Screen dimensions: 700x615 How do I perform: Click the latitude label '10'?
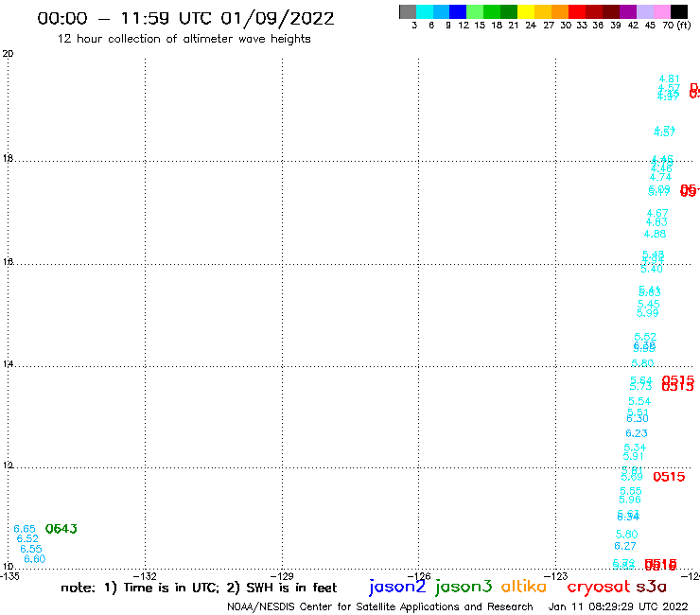pos(8,567)
